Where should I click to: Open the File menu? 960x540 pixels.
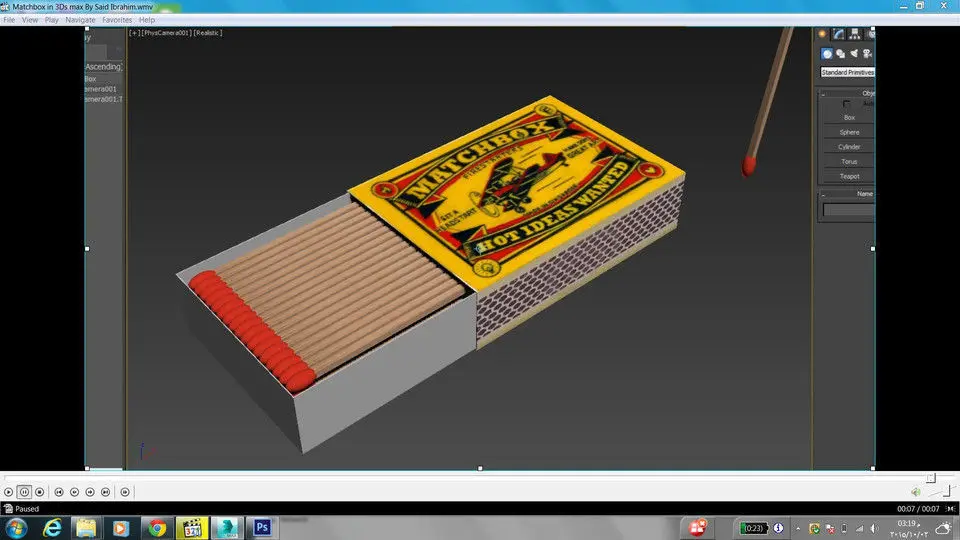[9, 20]
